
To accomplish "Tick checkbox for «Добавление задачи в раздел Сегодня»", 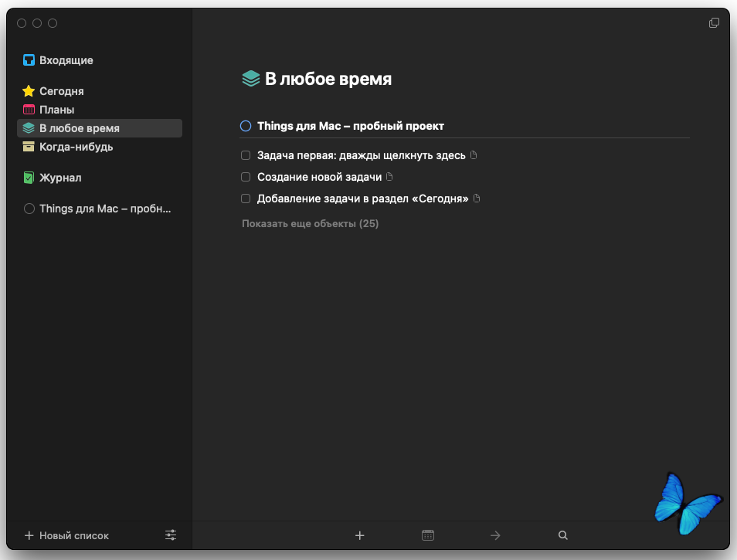I will (246, 199).
